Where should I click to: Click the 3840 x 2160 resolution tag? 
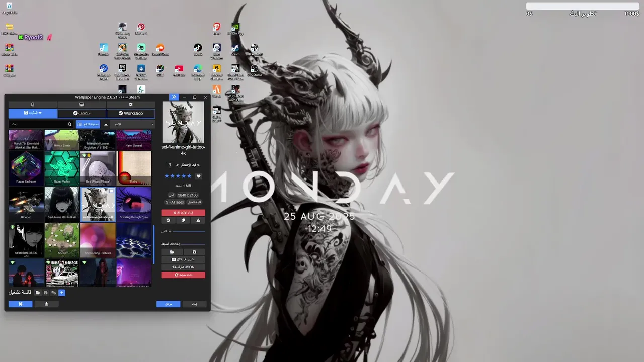[x=188, y=195]
